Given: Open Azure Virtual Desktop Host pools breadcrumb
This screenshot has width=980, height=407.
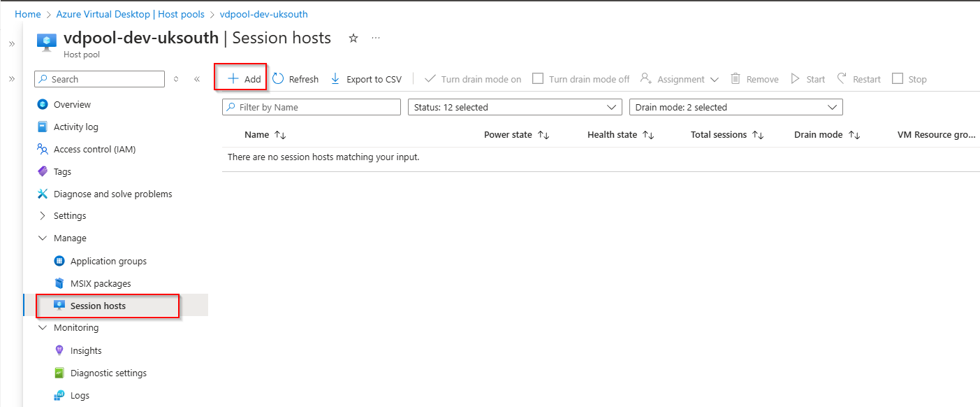Looking at the screenshot, I should [130, 14].
